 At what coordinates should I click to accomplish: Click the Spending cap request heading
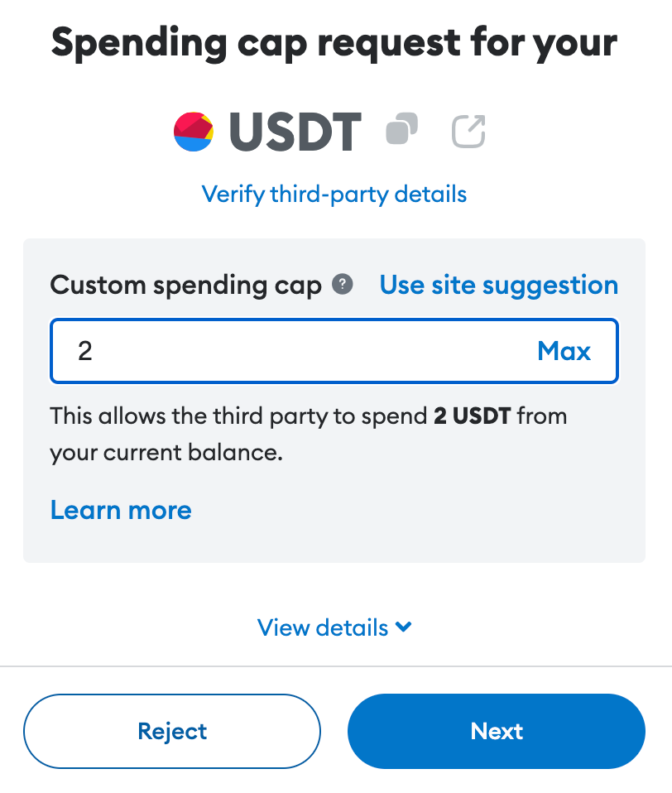334,43
